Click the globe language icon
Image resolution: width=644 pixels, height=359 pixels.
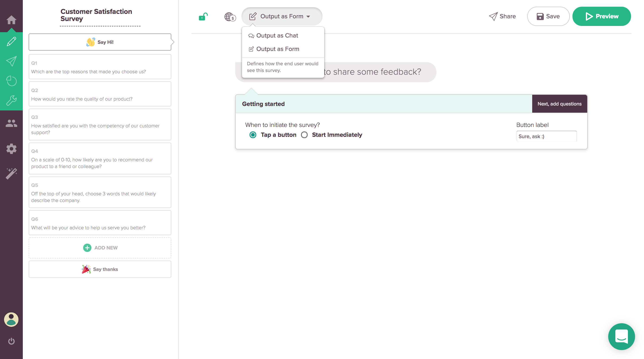230,17
